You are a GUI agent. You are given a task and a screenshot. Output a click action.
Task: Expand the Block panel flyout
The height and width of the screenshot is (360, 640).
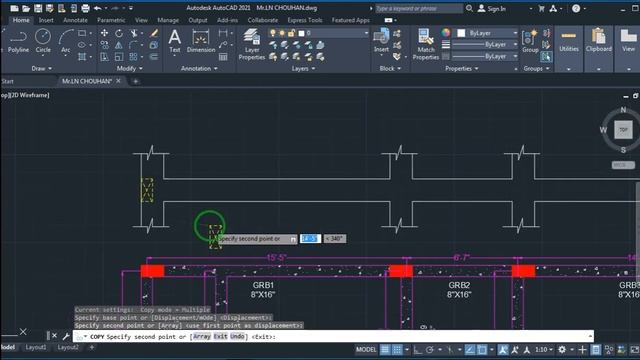coord(390,69)
